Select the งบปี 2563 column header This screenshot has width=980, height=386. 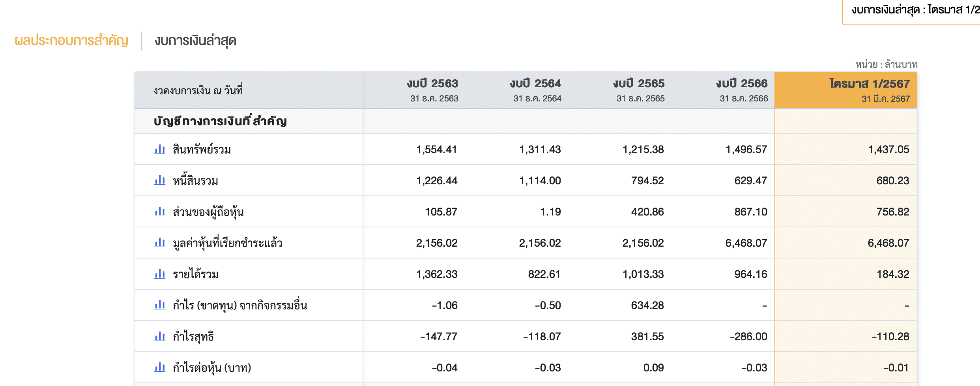coord(433,90)
